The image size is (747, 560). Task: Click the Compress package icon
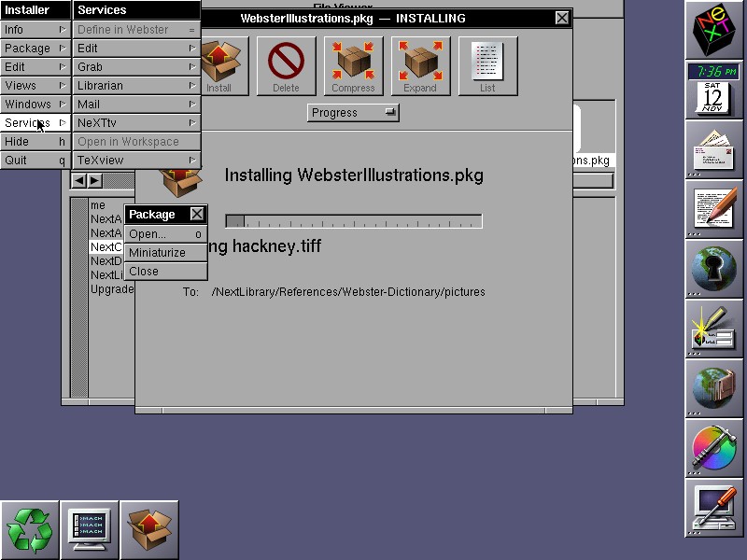(x=353, y=65)
